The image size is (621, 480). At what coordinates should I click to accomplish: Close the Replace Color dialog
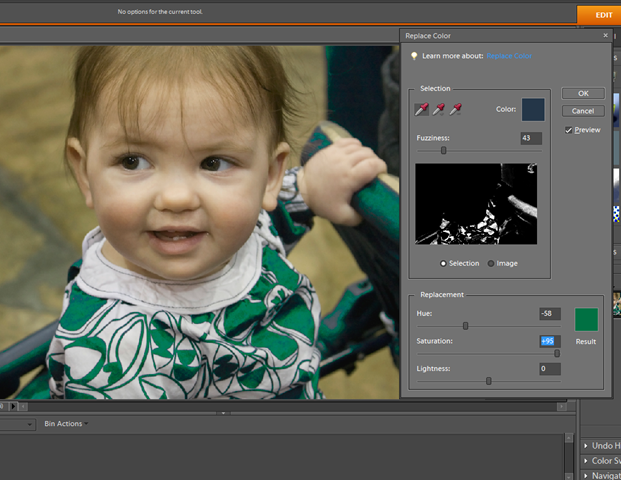point(606,35)
